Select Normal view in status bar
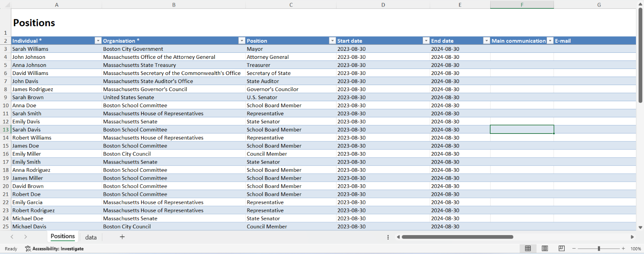This screenshot has height=254, width=644. click(x=528, y=248)
